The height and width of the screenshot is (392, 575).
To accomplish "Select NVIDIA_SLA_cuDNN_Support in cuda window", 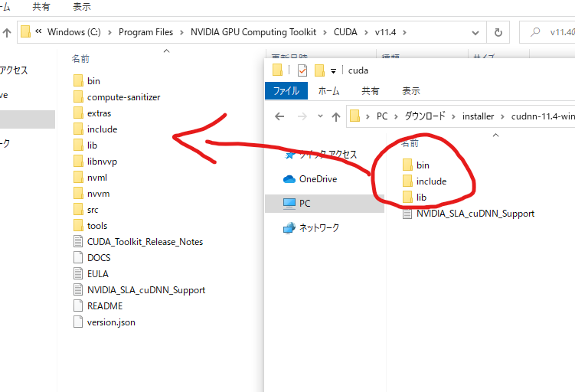I will coord(469,214).
